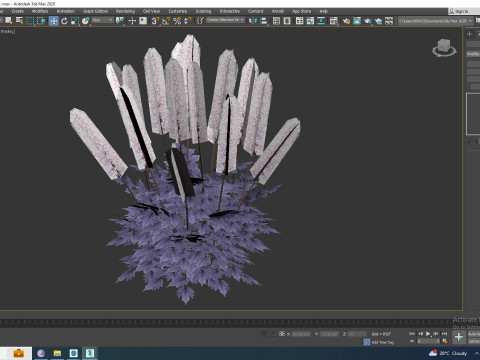This screenshot has height=360, width=480.
Task: Activate Select and Rotate tool
Action: 64,21
